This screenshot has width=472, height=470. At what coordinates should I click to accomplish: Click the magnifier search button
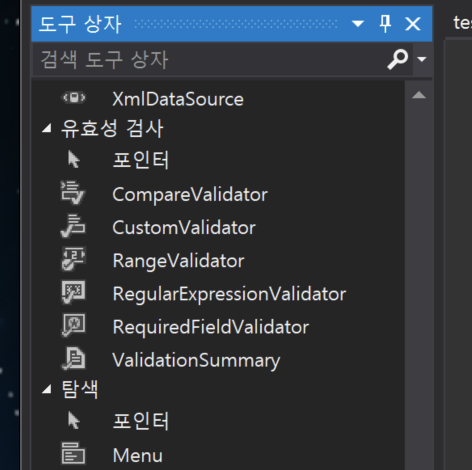click(x=398, y=59)
